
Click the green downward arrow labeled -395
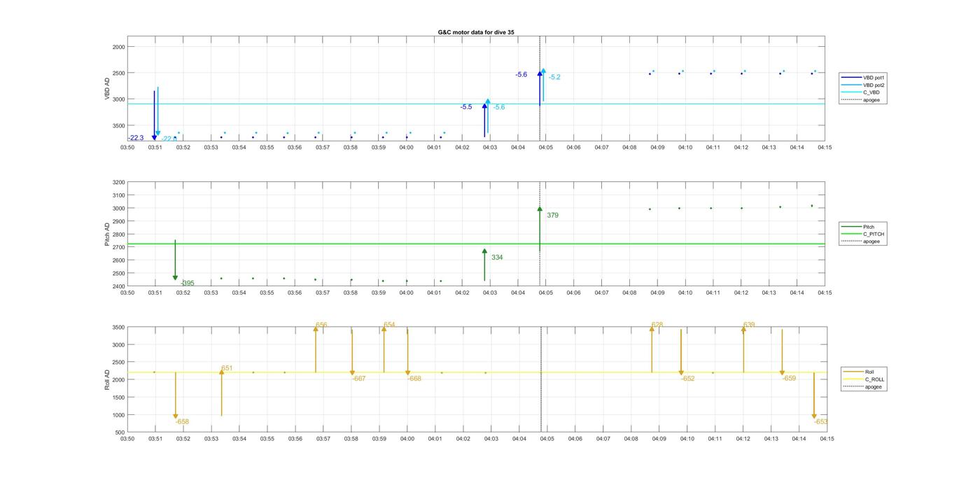coord(175,260)
